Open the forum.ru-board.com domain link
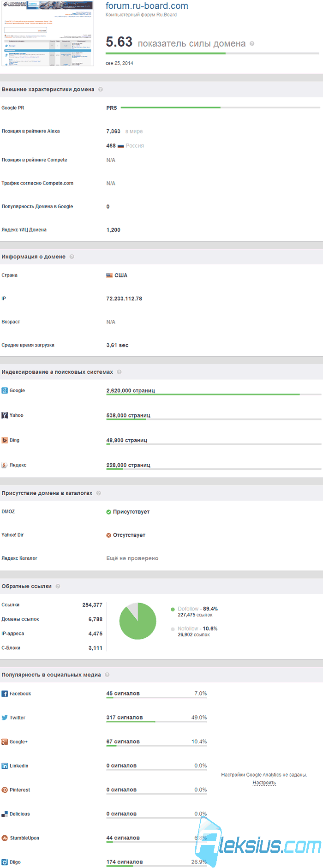This screenshot has height=868, width=323. (x=147, y=6)
